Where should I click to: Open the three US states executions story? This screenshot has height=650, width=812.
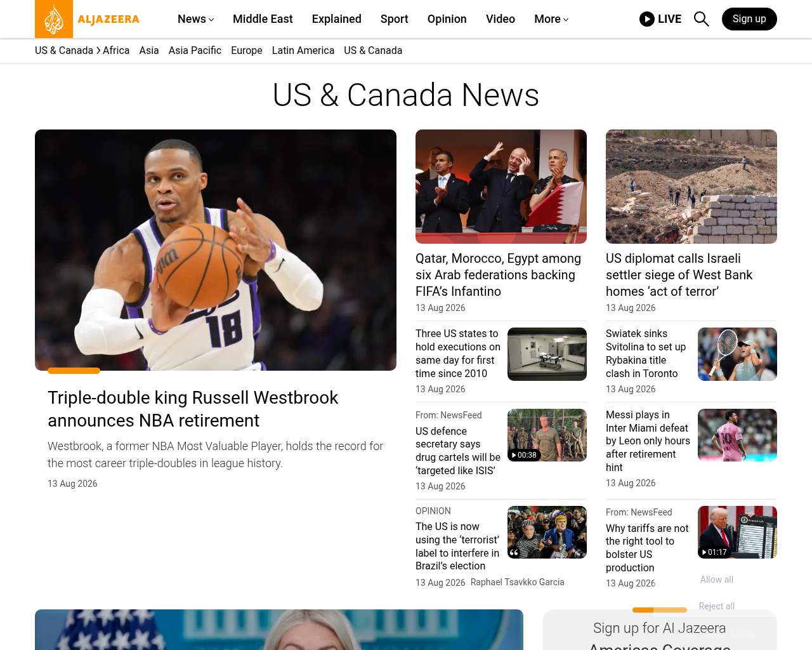coord(458,354)
